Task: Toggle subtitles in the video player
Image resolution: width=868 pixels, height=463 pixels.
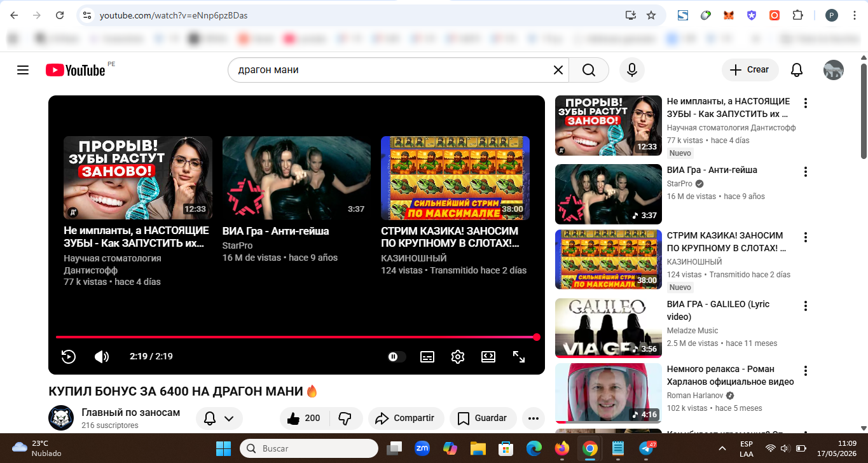Action: (x=427, y=357)
